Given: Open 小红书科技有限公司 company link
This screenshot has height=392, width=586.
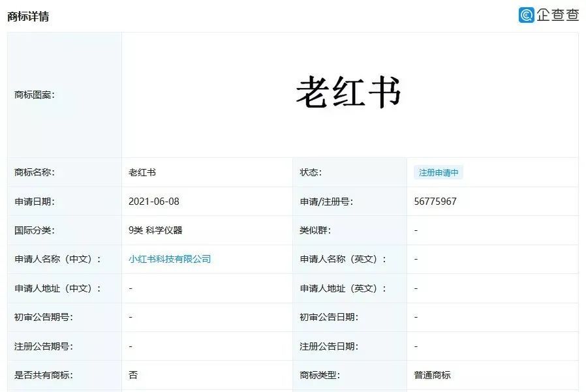Looking at the screenshot, I should [x=170, y=259].
